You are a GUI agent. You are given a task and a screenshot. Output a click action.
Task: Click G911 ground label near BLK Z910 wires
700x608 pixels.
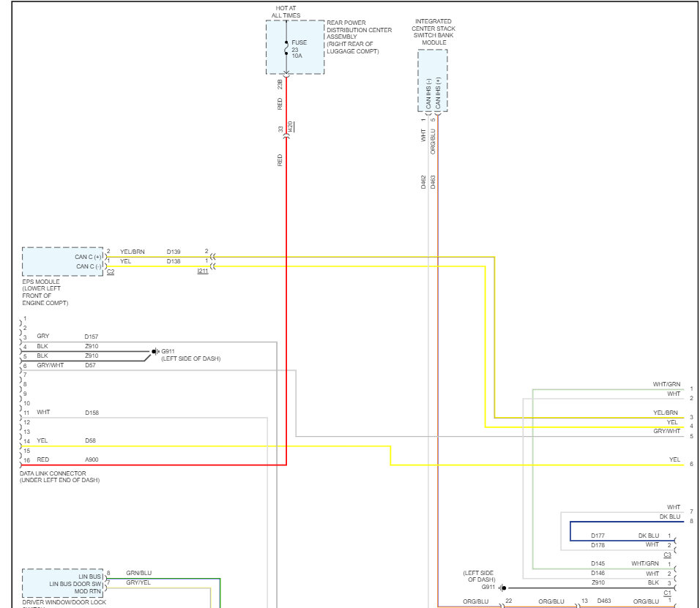point(168,351)
